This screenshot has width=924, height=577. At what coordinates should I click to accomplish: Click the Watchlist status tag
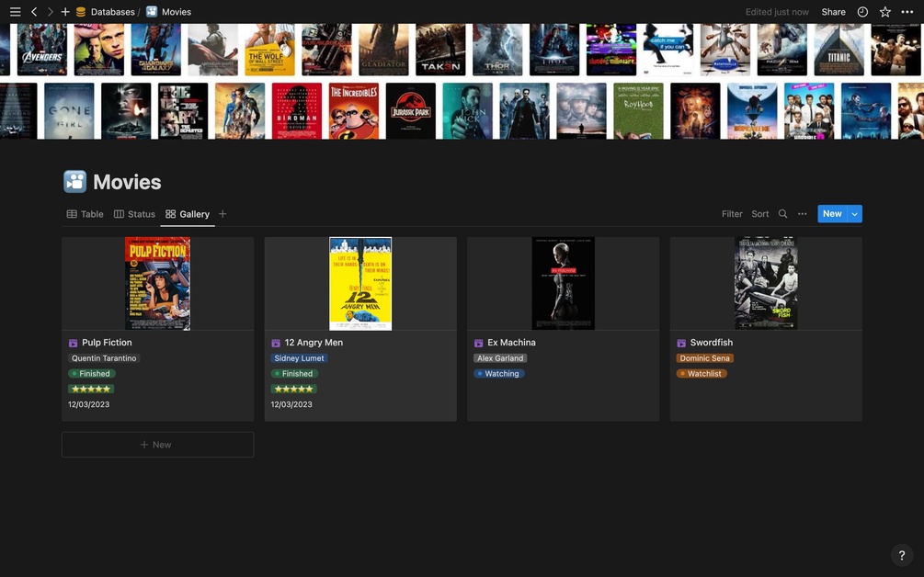[702, 373]
